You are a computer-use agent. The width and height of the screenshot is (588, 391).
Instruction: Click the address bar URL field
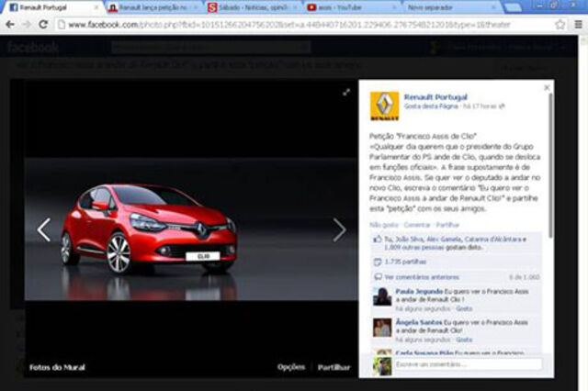303,25
